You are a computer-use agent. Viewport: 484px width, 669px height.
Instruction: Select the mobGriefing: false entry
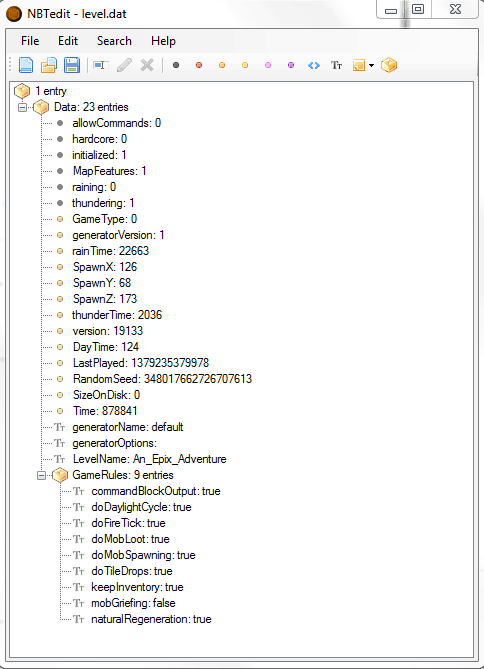[133, 603]
